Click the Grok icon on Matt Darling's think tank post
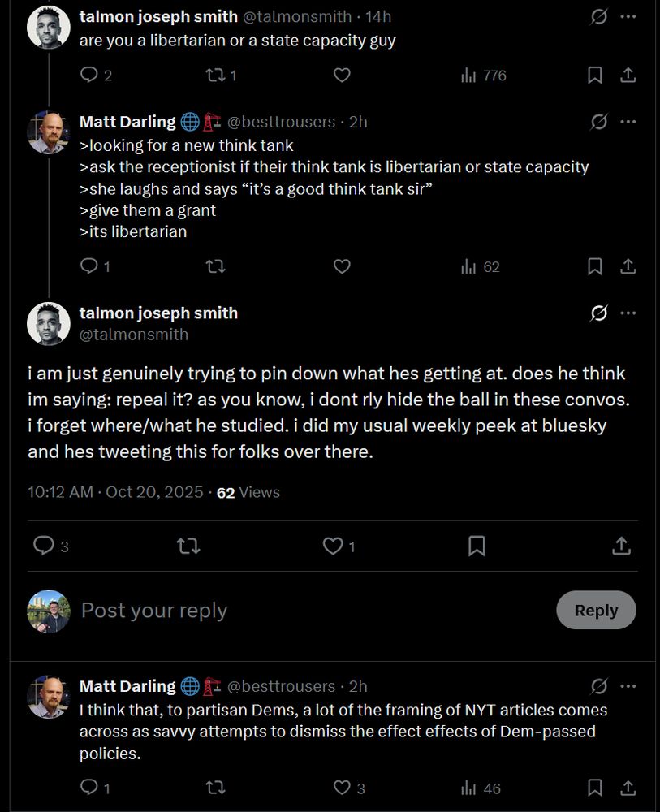Image resolution: width=660 pixels, height=812 pixels. point(598,122)
